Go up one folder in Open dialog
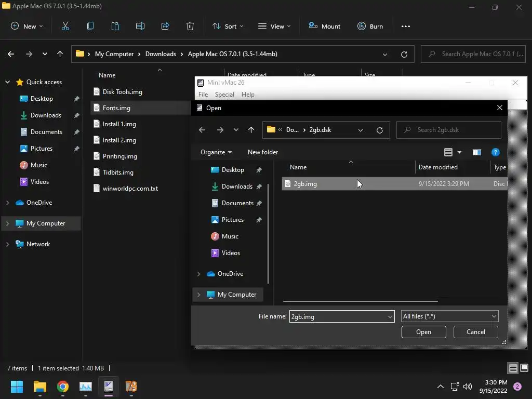The height and width of the screenshot is (399, 532). coord(251,130)
